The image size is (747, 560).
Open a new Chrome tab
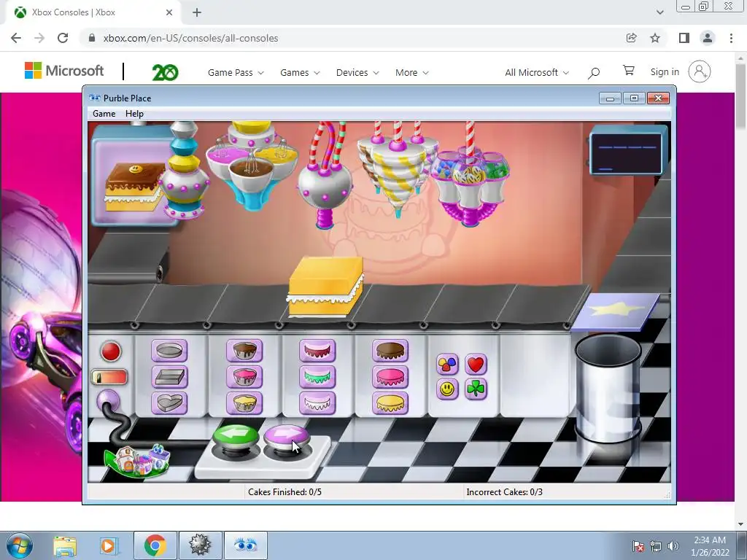point(197,12)
